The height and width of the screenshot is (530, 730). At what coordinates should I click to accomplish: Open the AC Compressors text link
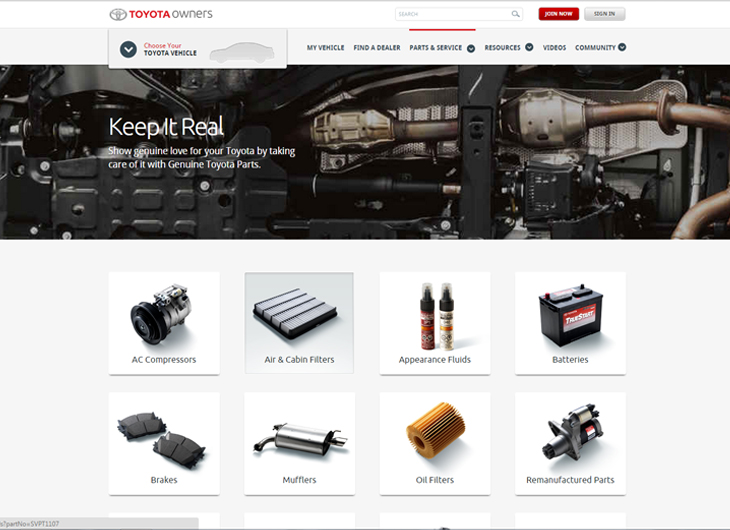pos(164,360)
